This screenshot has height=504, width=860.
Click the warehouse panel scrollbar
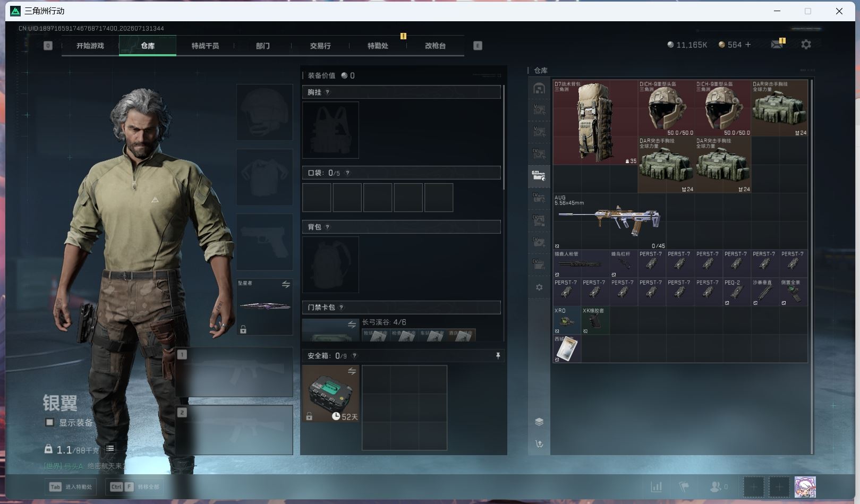pos(811,267)
